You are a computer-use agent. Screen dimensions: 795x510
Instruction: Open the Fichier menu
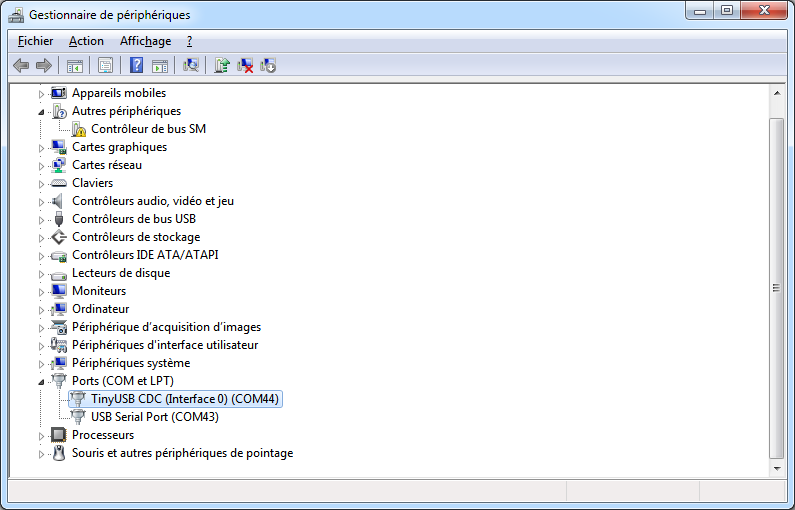pos(35,41)
